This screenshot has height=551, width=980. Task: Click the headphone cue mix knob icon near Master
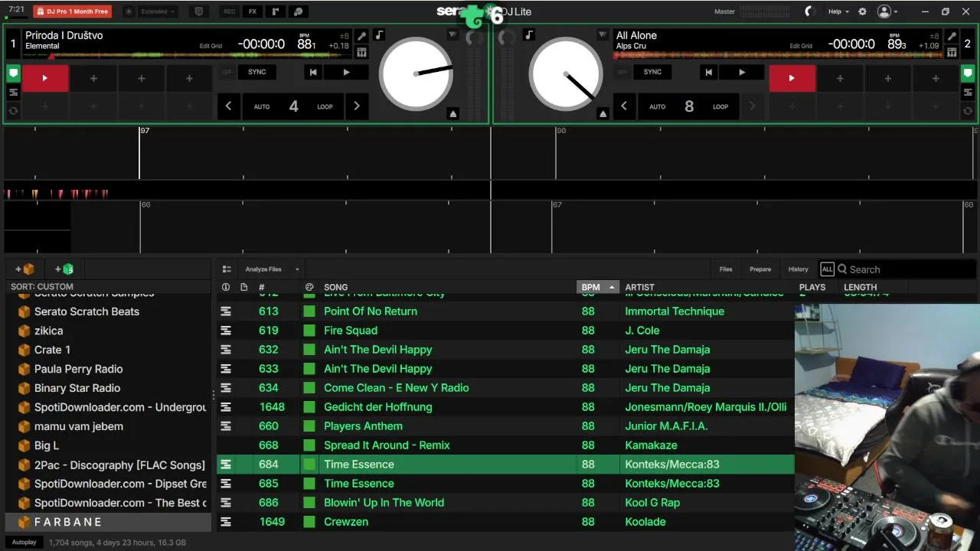tap(810, 11)
